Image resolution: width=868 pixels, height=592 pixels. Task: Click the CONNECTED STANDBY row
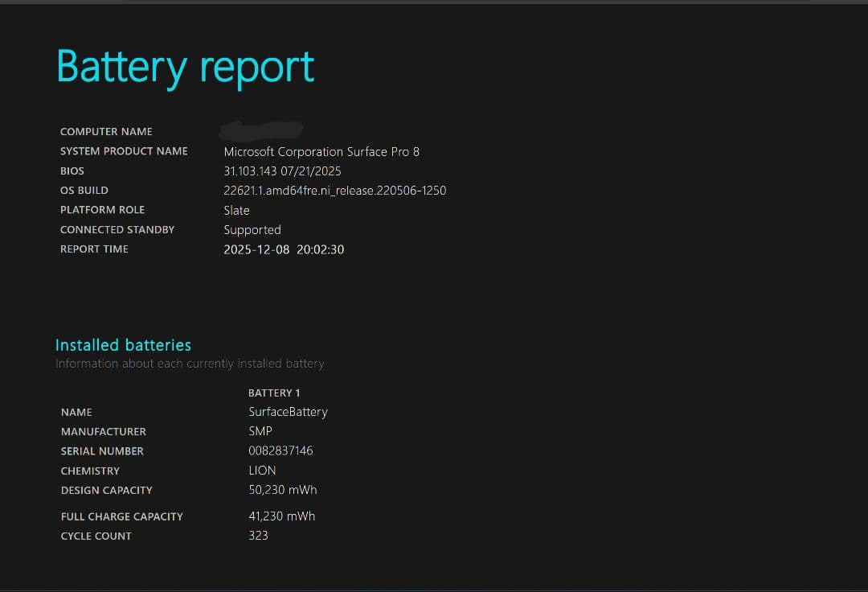click(117, 229)
